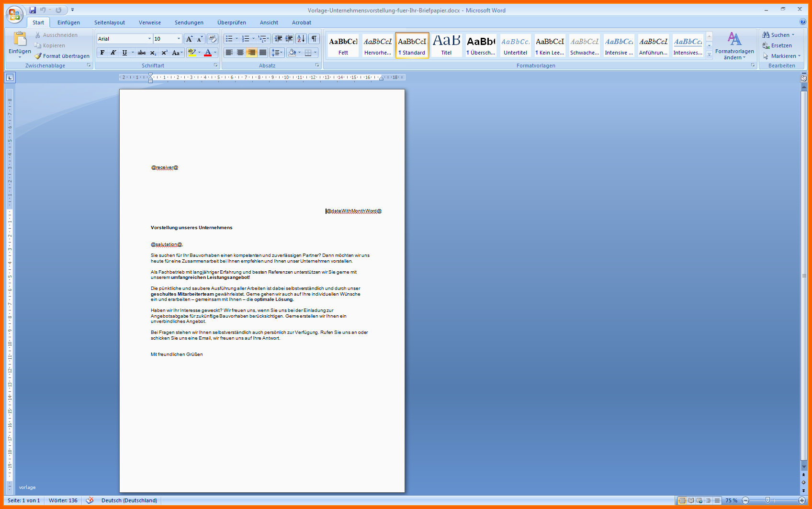The width and height of the screenshot is (812, 509).
Task: Open Absatz dialog launcher
Action: click(x=317, y=65)
